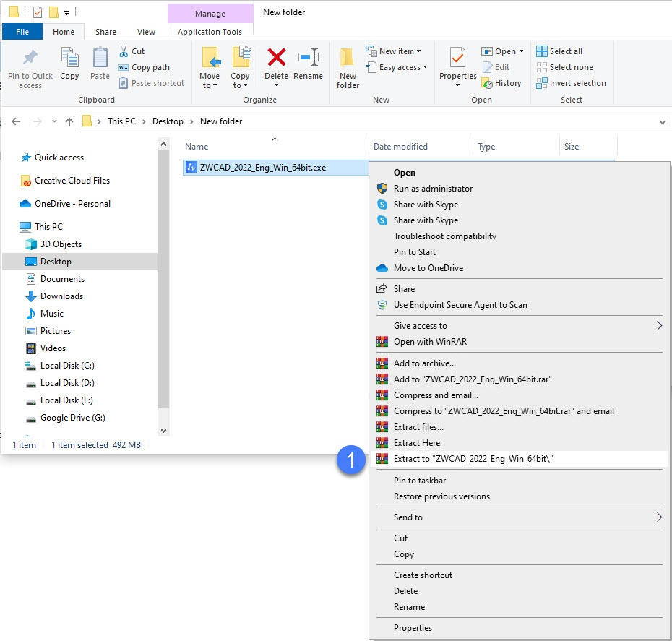Click navigation pane scrollbar up arrow
The height and width of the screenshot is (641, 672).
tap(163, 145)
